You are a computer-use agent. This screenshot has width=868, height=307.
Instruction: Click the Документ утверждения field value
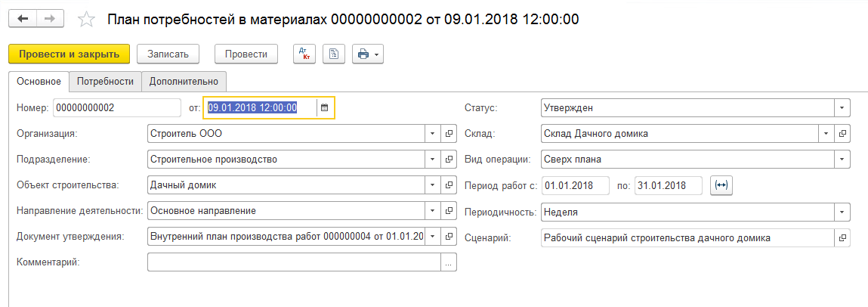click(287, 237)
